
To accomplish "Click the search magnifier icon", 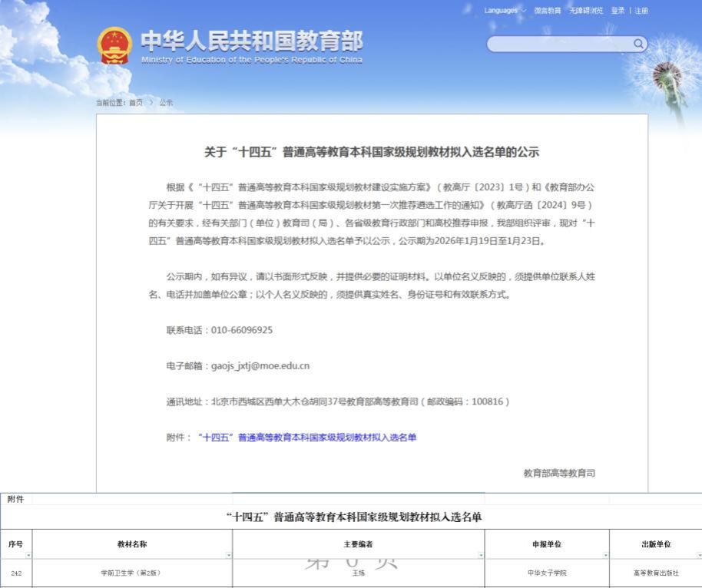I will (638, 44).
